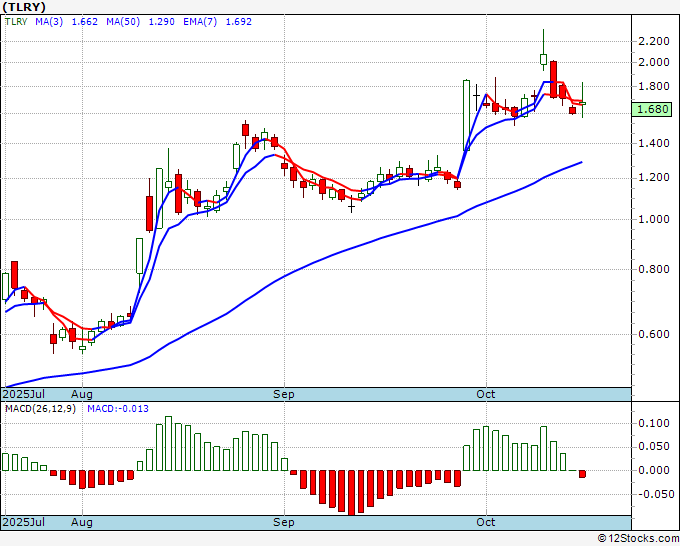The height and width of the screenshot is (546, 680).
Task: Click the Oct label on MACD axis
Action: point(485,522)
